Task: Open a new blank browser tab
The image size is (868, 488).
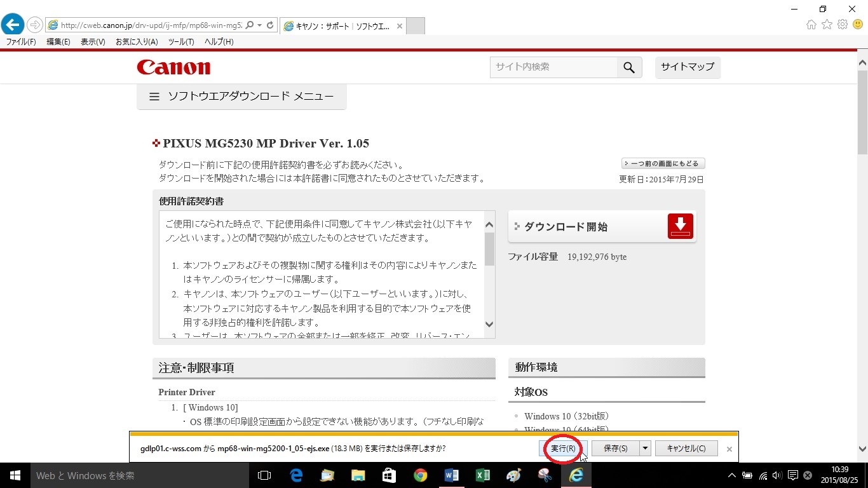Action: coord(416,26)
